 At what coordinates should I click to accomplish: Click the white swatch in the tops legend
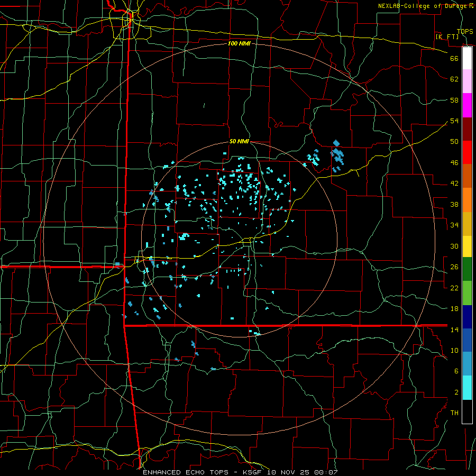(x=467, y=58)
